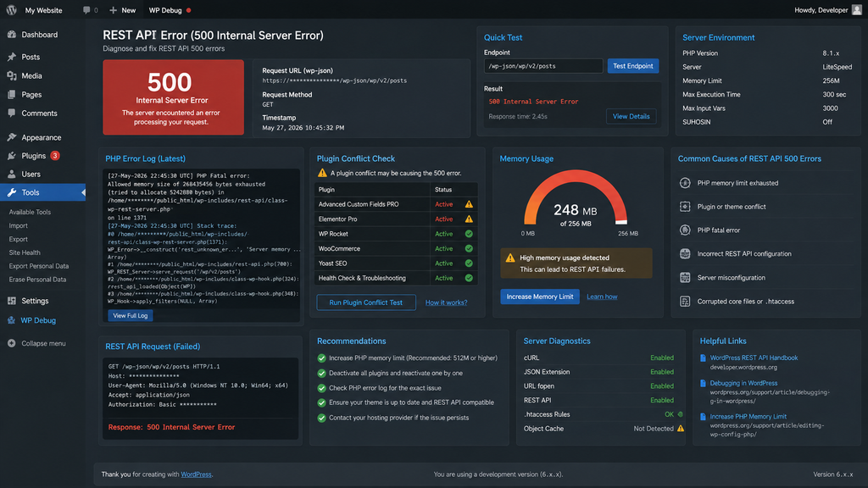
Task: Click green check on WooCommerce row
Action: pyautogui.click(x=469, y=248)
